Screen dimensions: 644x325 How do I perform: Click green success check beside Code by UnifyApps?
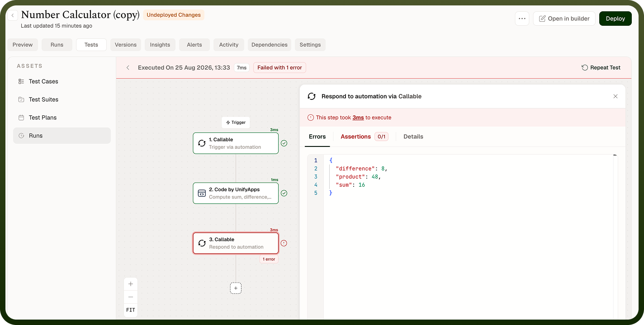(x=284, y=193)
